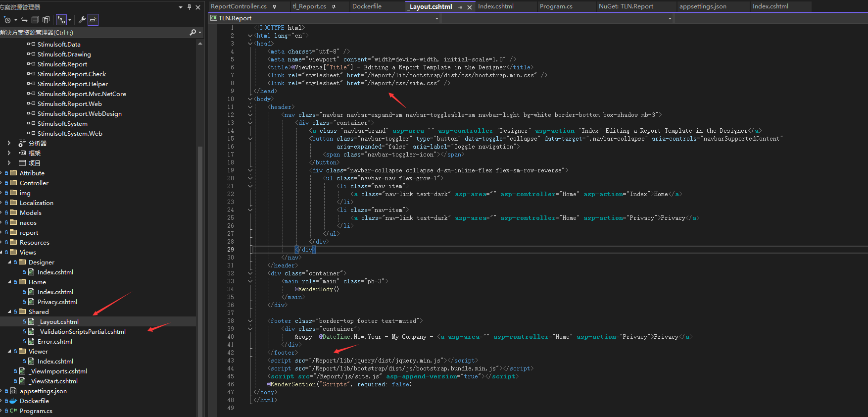Click the Collapse All icon in Solution Explorer
The width and height of the screenshot is (868, 417).
[x=35, y=20]
